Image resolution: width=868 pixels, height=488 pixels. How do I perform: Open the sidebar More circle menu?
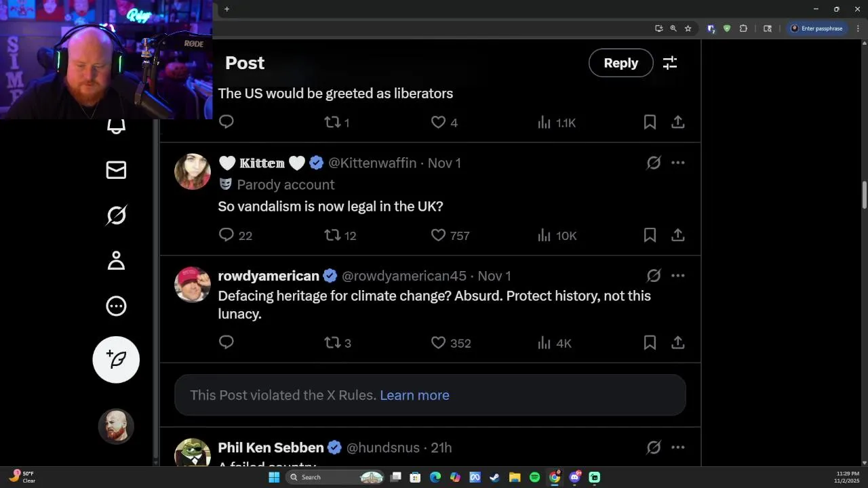116,306
